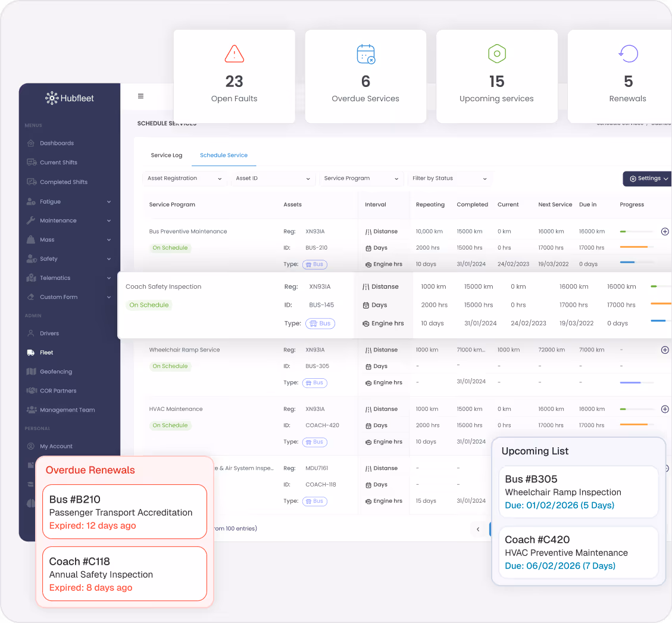Click the previous page arrow
This screenshot has height=623, width=672.
tap(478, 529)
